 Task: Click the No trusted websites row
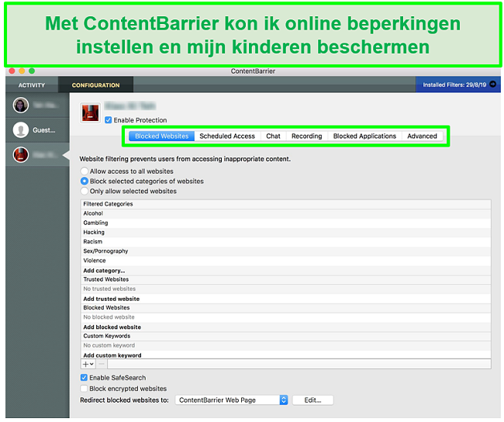coord(286,289)
